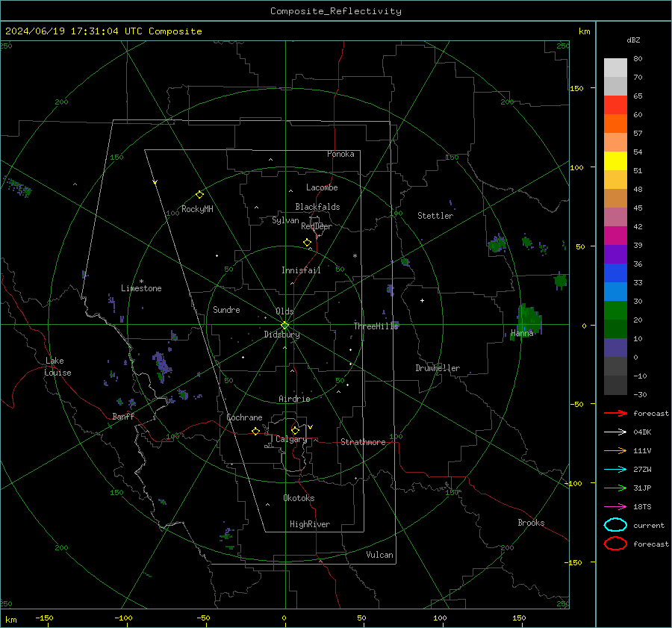Image resolution: width=672 pixels, height=628 pixels.
Task: Click the yellow diamond marker near RockyMH
Action: [x=199, y=195]
